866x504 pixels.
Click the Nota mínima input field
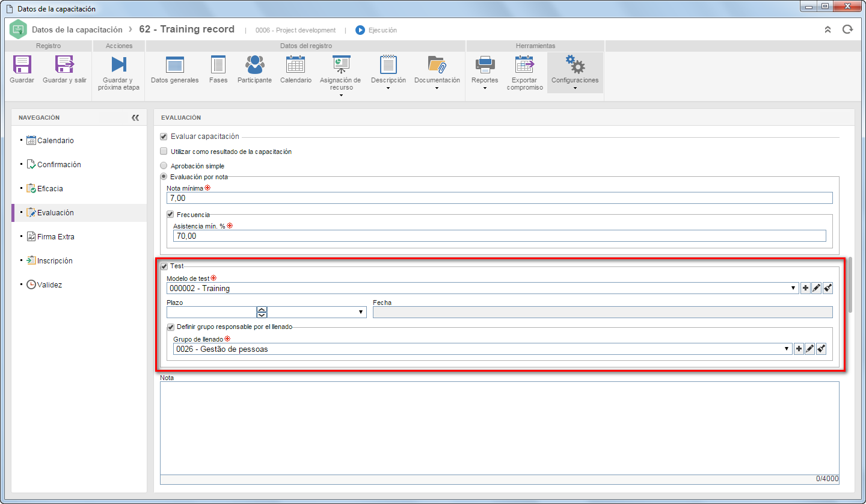499,198
